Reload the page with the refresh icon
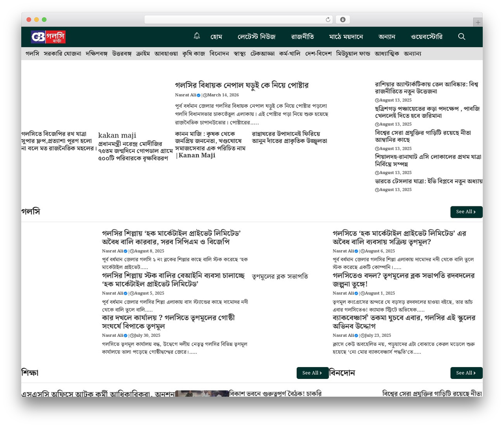Viewport: 504px width, 427px height. pyautogui.click(x=328, y=20)
